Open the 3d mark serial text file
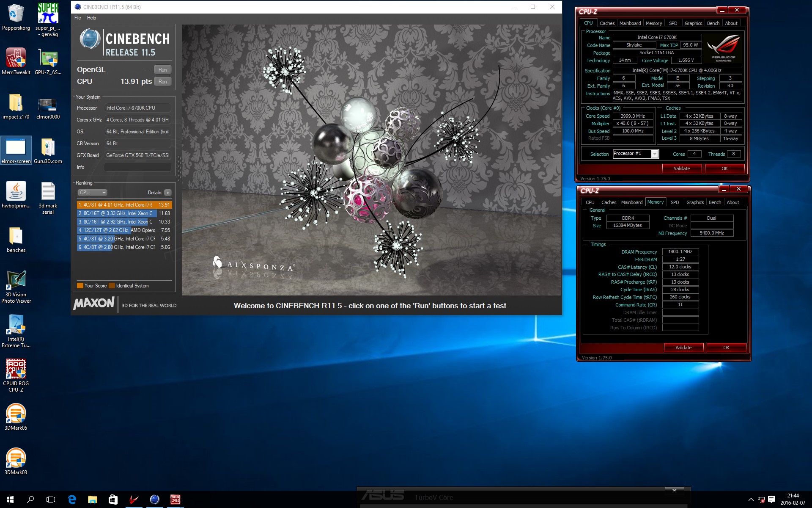Screen dimensions: 812x508 click(48, 198)
